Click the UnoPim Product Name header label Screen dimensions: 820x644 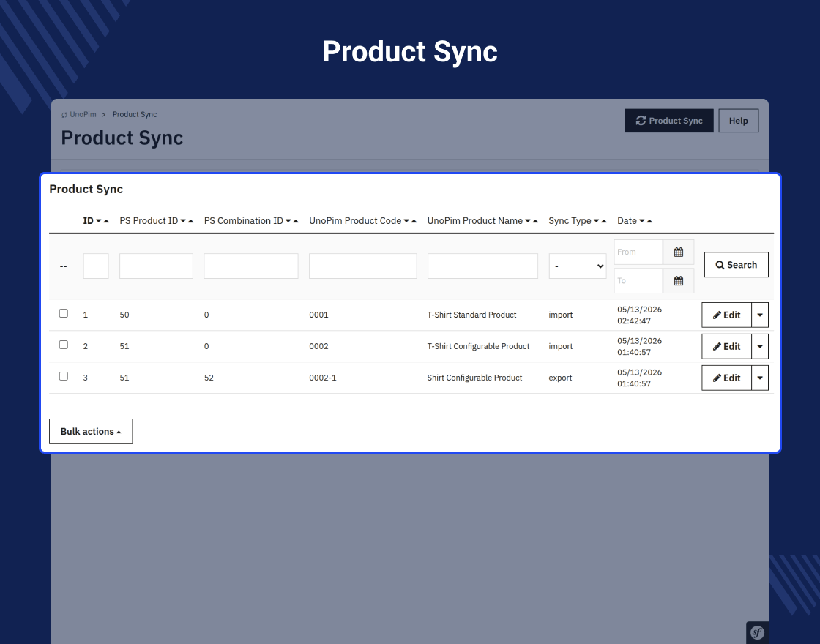tap(475, 221)
